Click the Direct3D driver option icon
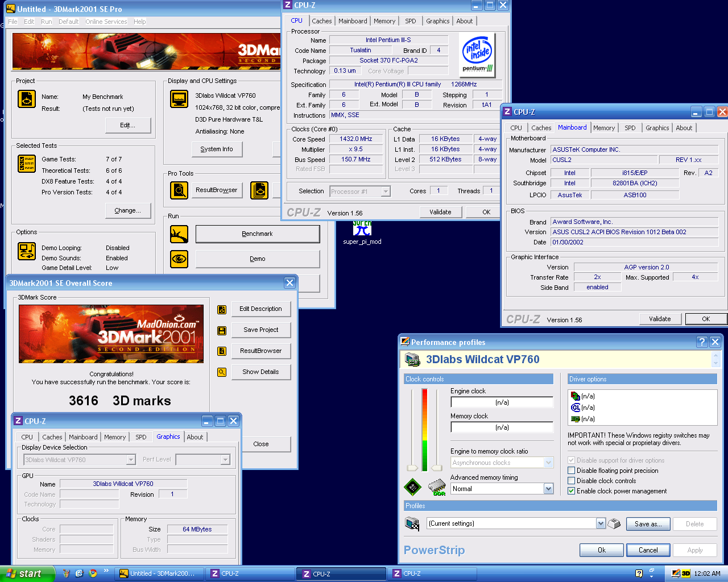The height and width of the screenshot is (582, 728). (576, 396)
